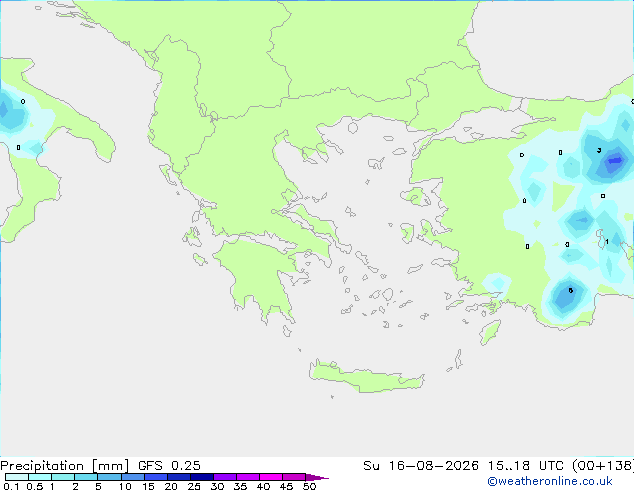Select the 1–2 mm legend color swatch

(x=63, y=477)
